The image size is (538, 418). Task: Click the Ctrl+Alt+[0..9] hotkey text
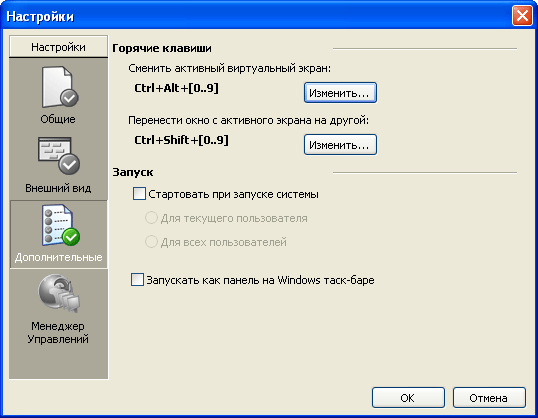point(176,88)
